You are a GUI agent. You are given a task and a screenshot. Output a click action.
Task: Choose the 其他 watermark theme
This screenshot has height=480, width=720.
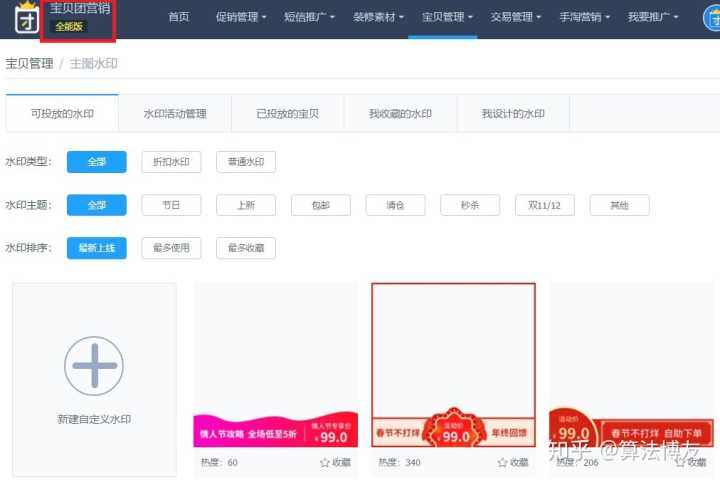tap(619, 205)
